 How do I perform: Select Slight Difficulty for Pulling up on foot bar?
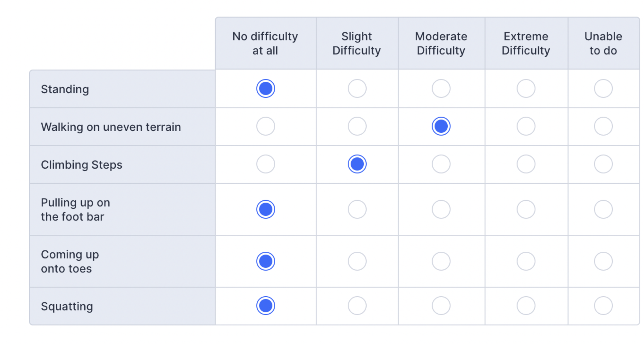(x=357, y=209)
